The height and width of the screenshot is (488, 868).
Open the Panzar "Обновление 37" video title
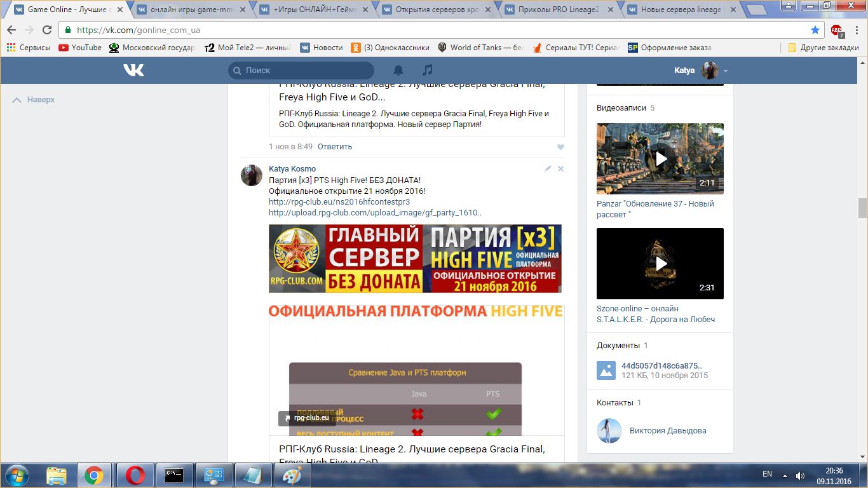click(x=655, y=209)
